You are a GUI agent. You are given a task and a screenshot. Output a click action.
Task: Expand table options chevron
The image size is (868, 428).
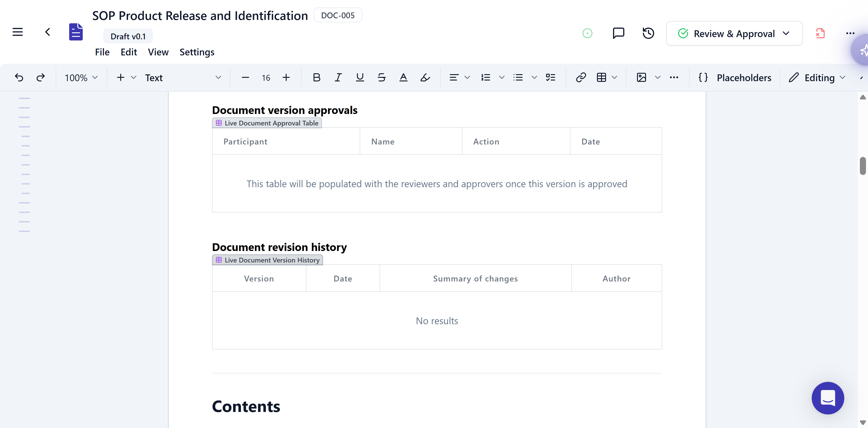[615, 78]
